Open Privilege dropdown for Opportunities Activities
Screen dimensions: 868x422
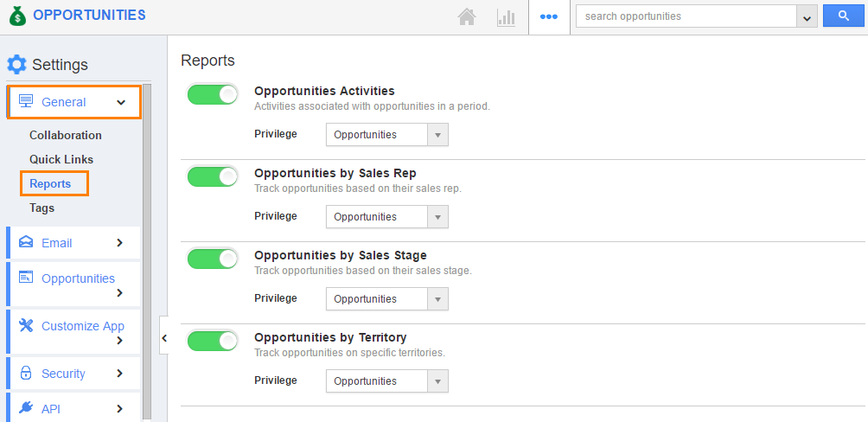[x=387, y=135]
